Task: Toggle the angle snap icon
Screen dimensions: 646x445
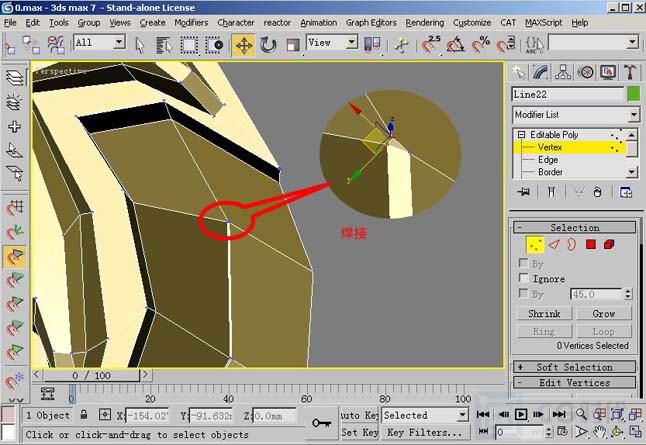Action: pyautogui.click(x=455, y=44)
